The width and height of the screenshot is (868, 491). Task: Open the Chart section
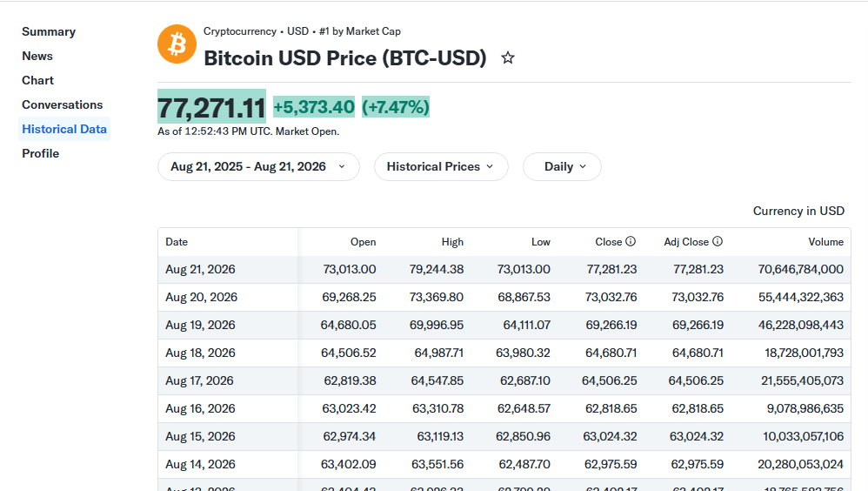pyautogui.click(x=37, y=80)
